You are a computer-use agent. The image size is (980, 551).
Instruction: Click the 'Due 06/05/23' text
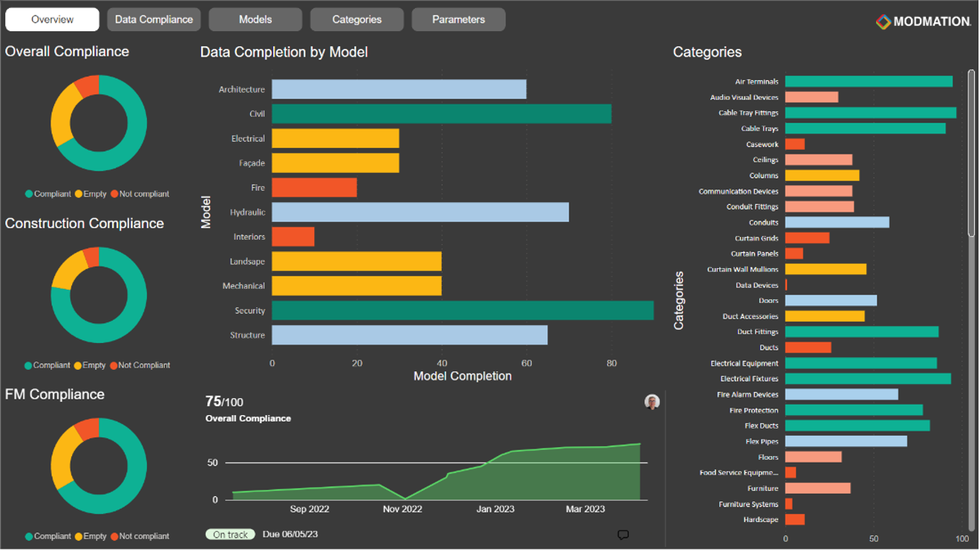(x=290, y=535)
